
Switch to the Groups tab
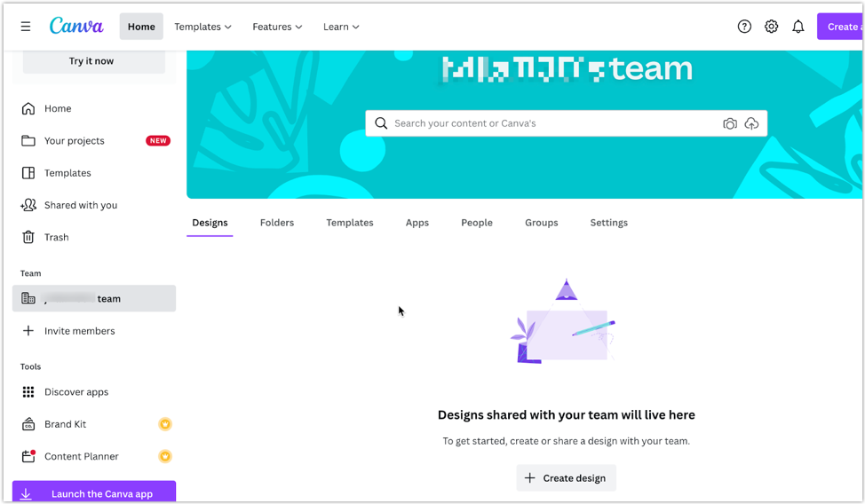tap(541, 223)
